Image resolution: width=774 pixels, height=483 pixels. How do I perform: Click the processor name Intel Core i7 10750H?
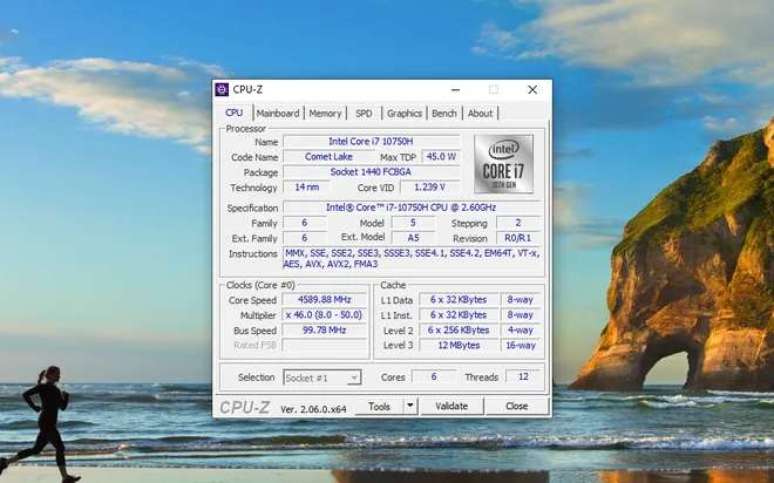pos(371,142)
